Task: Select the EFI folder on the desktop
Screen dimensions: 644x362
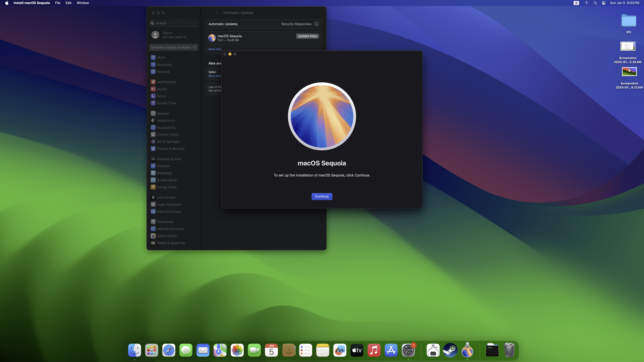Action: 629,24
